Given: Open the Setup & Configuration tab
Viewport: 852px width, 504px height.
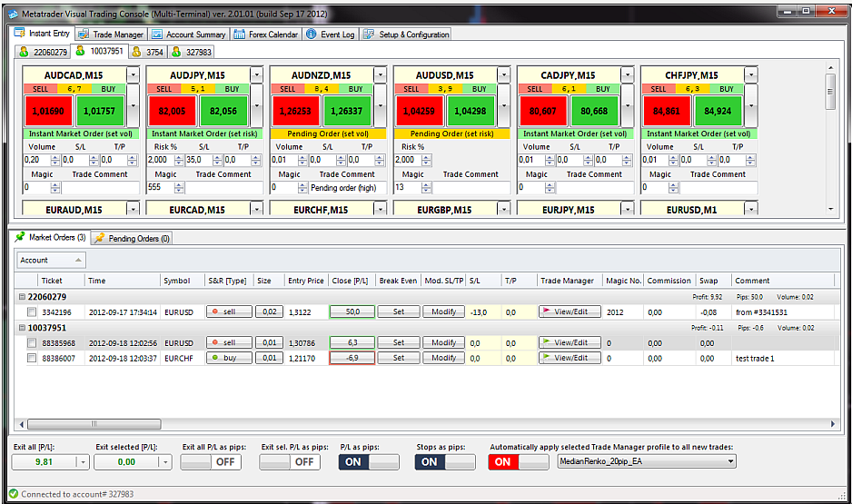Looking at the screenshot, I should point(406,35).
